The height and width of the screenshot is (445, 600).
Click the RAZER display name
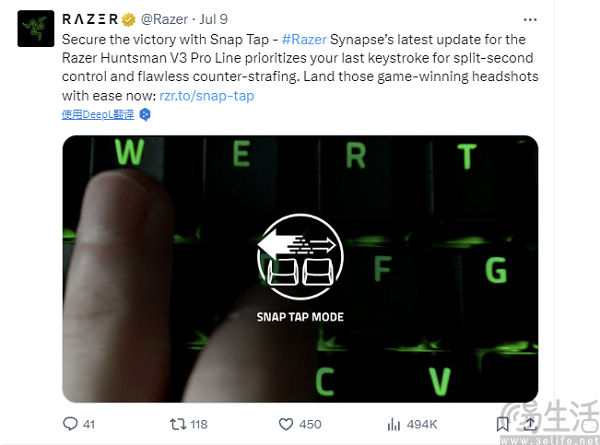click(90, 19)
